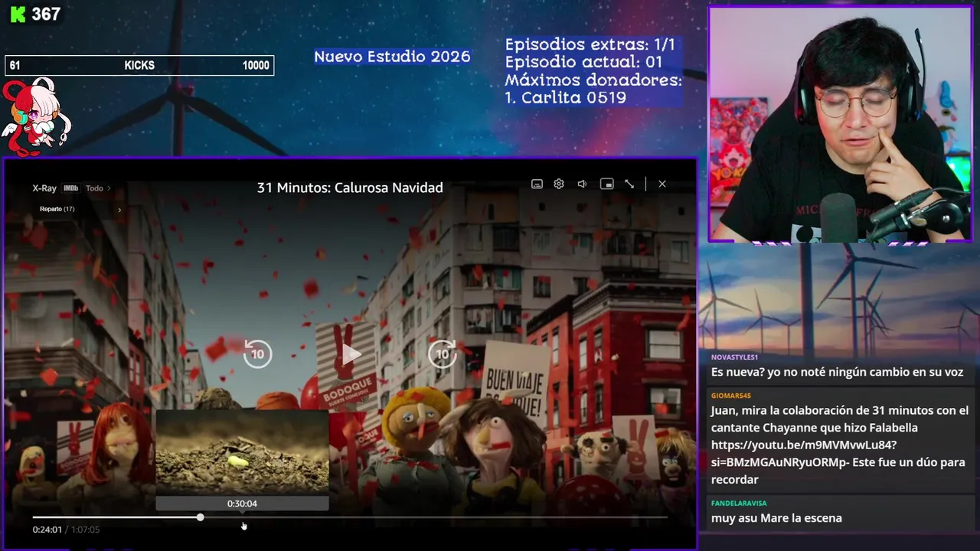Click chat username FANDELARAVISA
The height and width of the screenshot is (551, 980).
(739, 504)
